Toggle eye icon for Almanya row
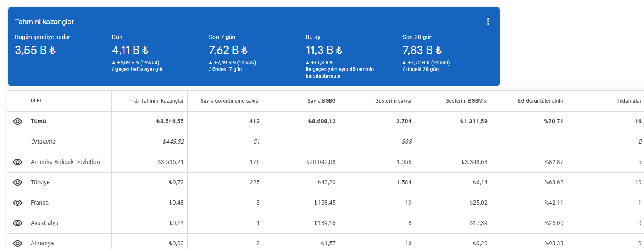644x249 pixels. [x=17, y=244]
